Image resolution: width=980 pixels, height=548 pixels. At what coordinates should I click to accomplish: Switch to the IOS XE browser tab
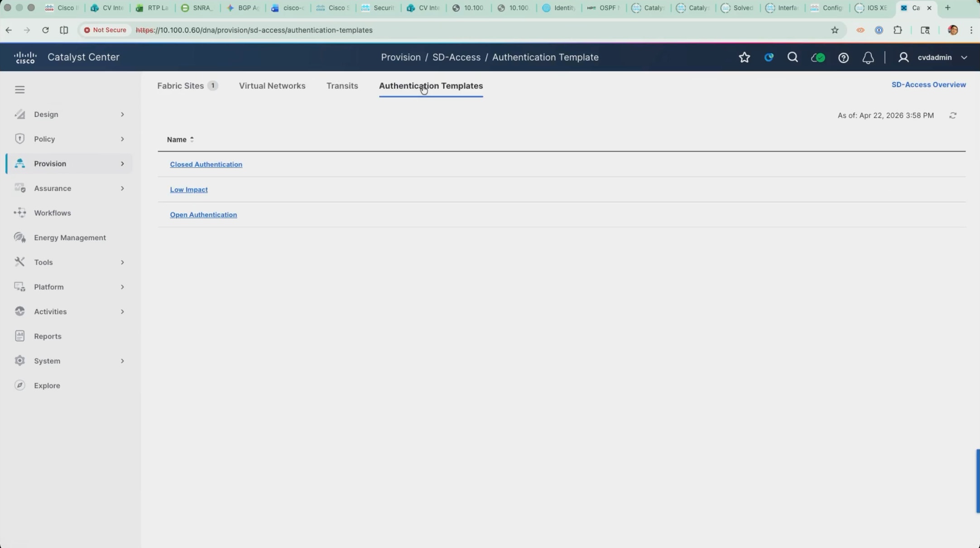tap(872, 8)
